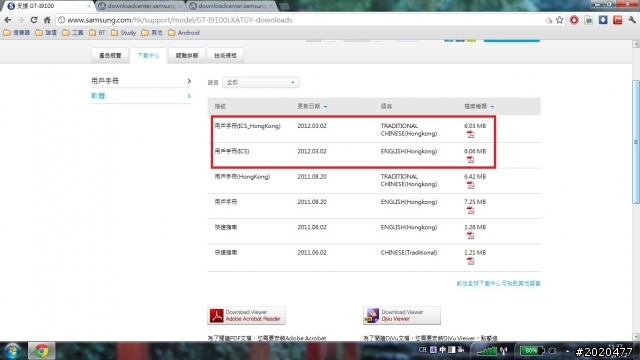
Task: Click the new tab button
Action: click(284, 6)
